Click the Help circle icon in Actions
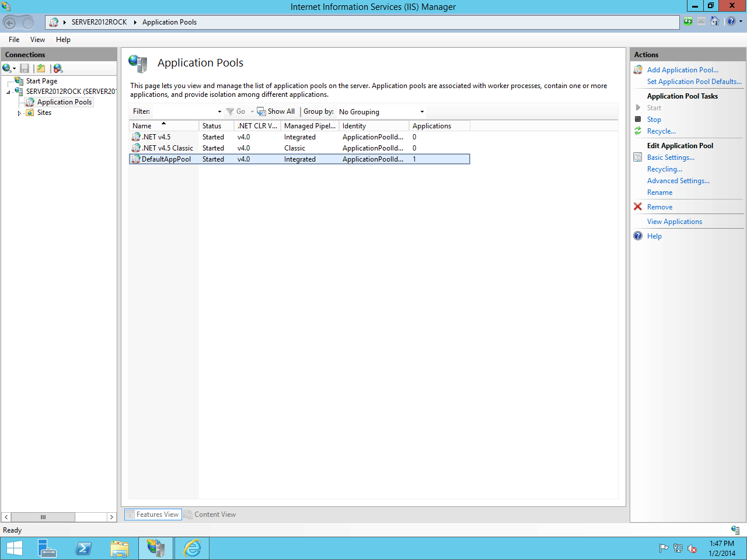The height and width of the screenshot is (560, 747). [x=638, y=236]
